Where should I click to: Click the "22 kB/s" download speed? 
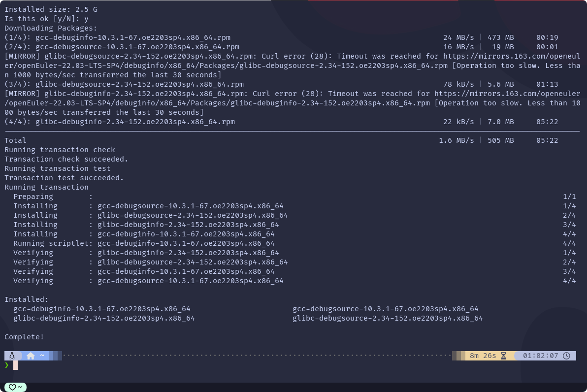click(458, 122)
